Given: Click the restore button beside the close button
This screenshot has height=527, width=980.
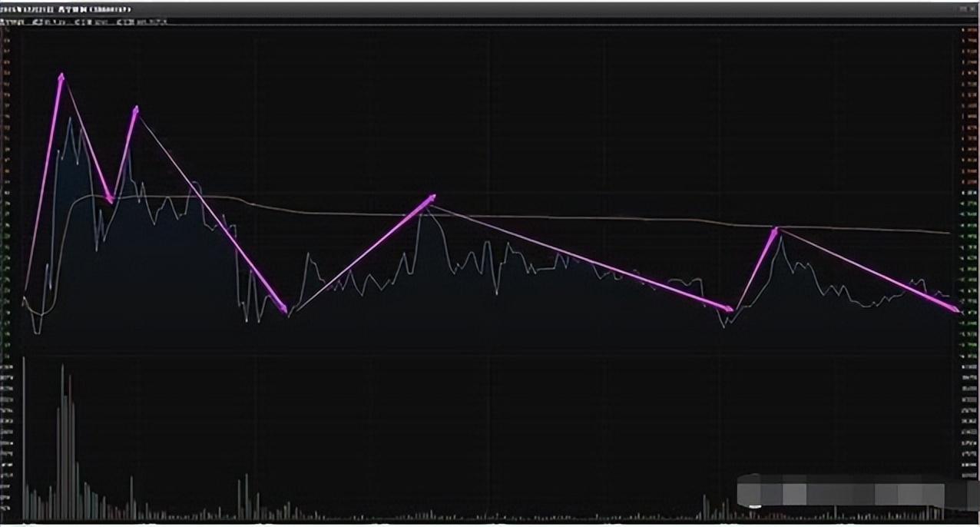Looking at the screenshot, I should pyautogui.click(x=963, y=9).
